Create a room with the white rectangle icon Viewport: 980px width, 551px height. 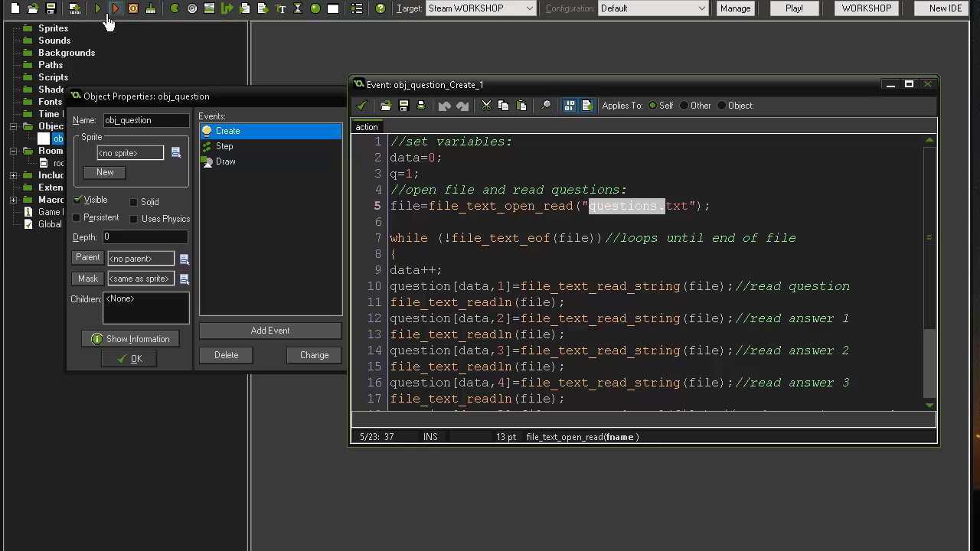(x=333, y=8)
